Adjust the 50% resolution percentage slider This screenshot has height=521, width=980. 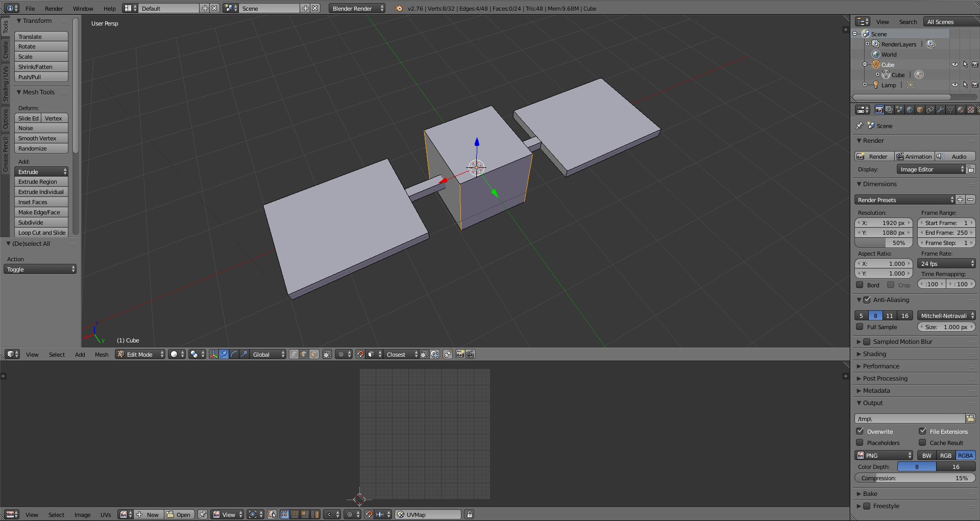884,242
